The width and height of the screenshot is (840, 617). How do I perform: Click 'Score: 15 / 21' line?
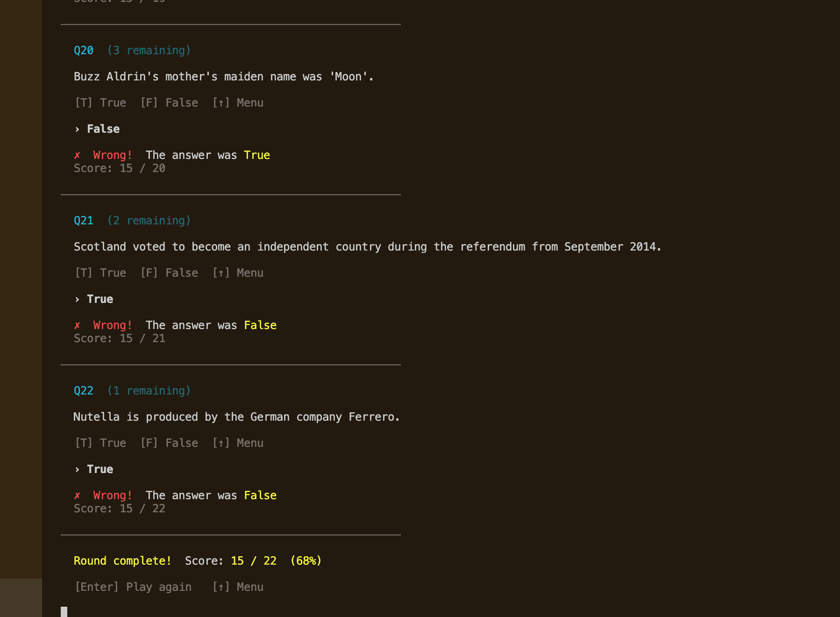[120, 338]
